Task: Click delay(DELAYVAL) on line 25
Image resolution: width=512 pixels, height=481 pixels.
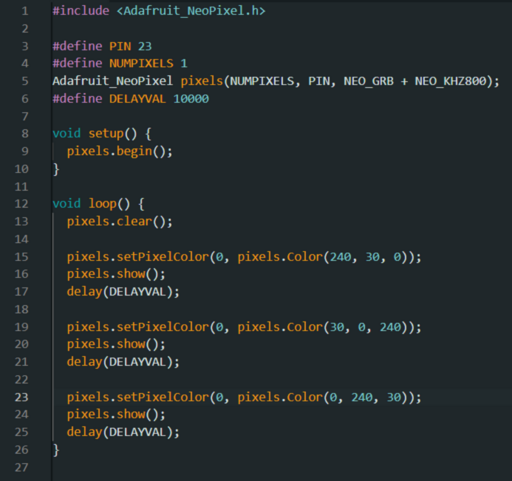Action: [x=123, y=432]
